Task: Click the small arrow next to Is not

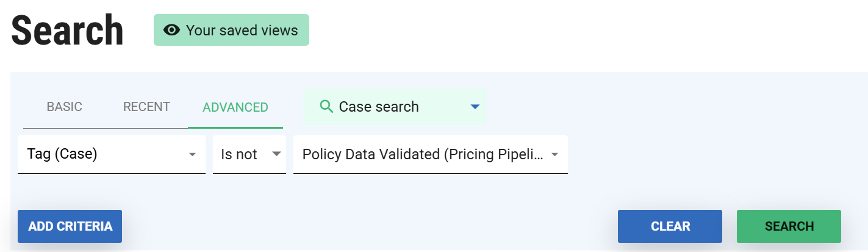Action: point(276,154)
